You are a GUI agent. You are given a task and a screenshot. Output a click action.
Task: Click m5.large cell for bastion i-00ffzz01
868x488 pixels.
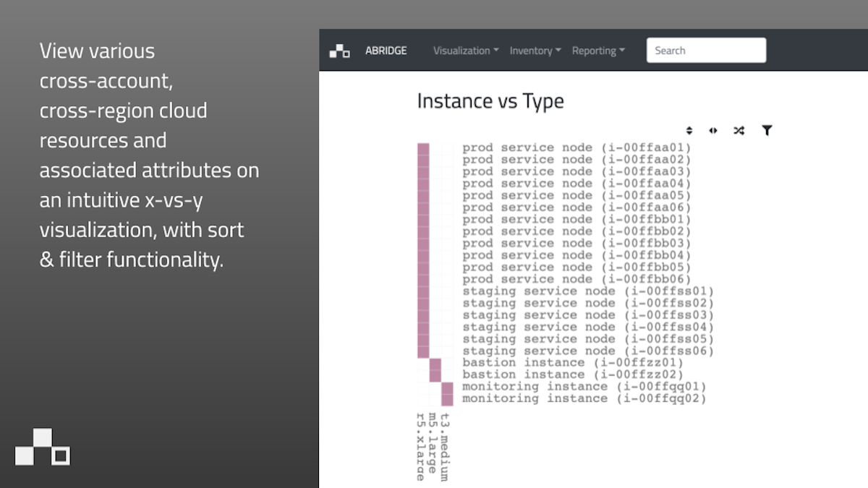pyautogui.click(x=435, y=363)
